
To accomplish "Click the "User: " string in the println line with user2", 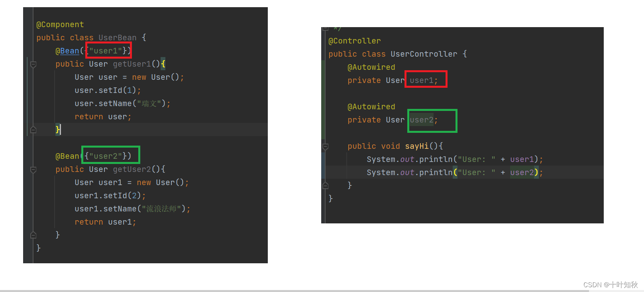I will (x=477, y=173).
